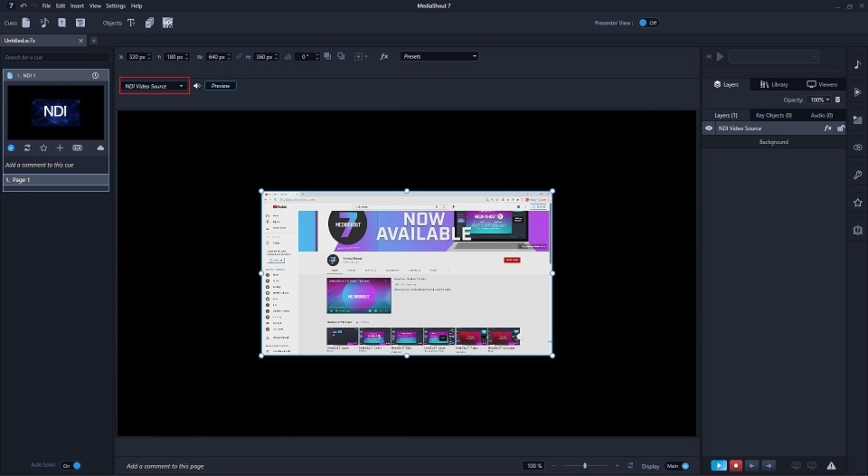The image size is (868, 476).
Task: Open the alignment dropdown icon
Action: pos(361,56)
